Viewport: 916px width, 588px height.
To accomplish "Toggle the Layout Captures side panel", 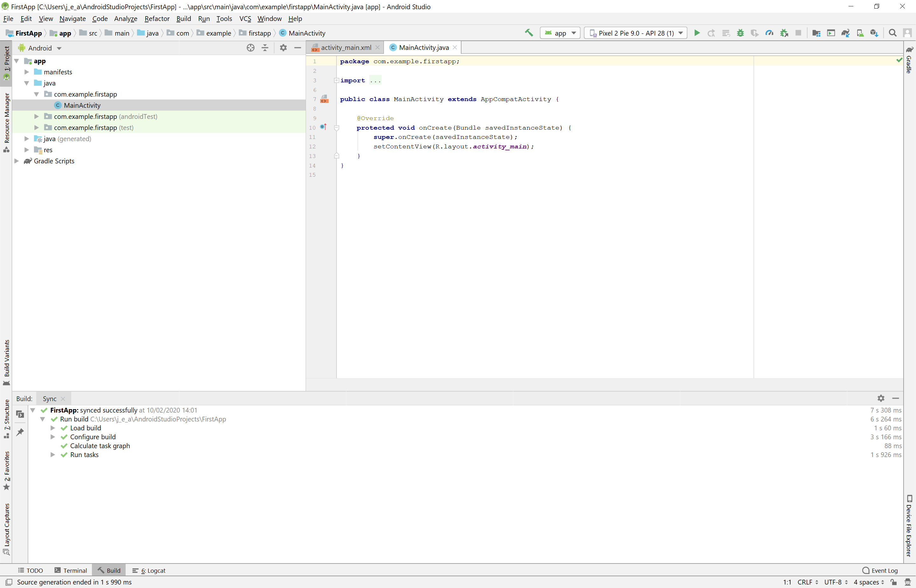I will (6, 529).
